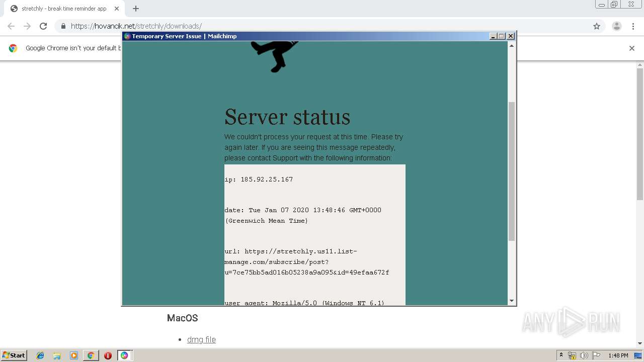The width and height of the screenshot is (644, 362).
Task: Minimize the Mailchimp popup window
Action: (x=493, y=36)
